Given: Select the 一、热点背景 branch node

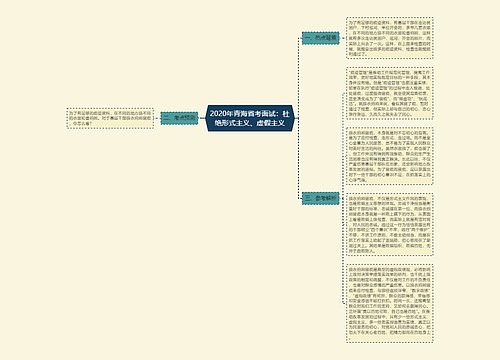Looking at the screenshot, I should (x=321, y=38).
